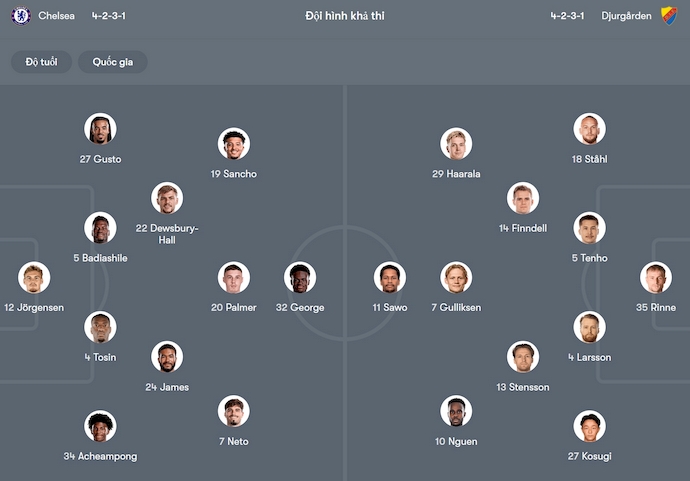Select Gusto's player photo
690x481 pixels.
tap(100, 129)
